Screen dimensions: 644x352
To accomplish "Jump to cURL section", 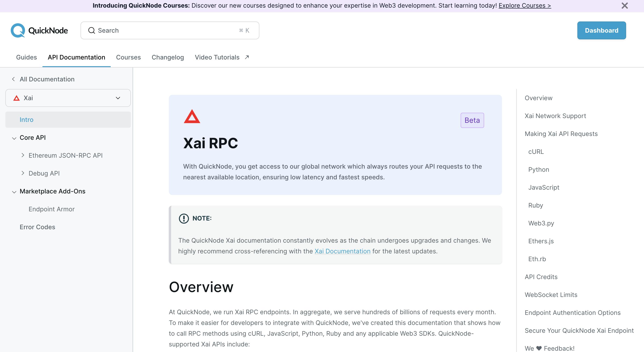I will [536, 152].
